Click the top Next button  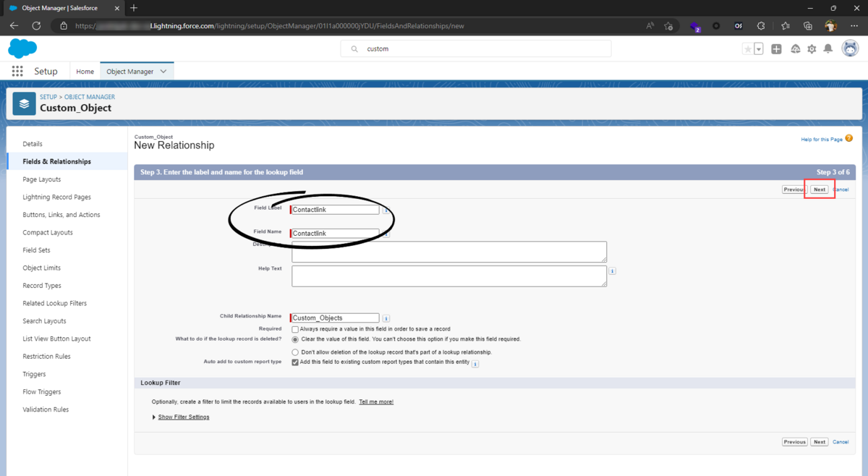819,190
